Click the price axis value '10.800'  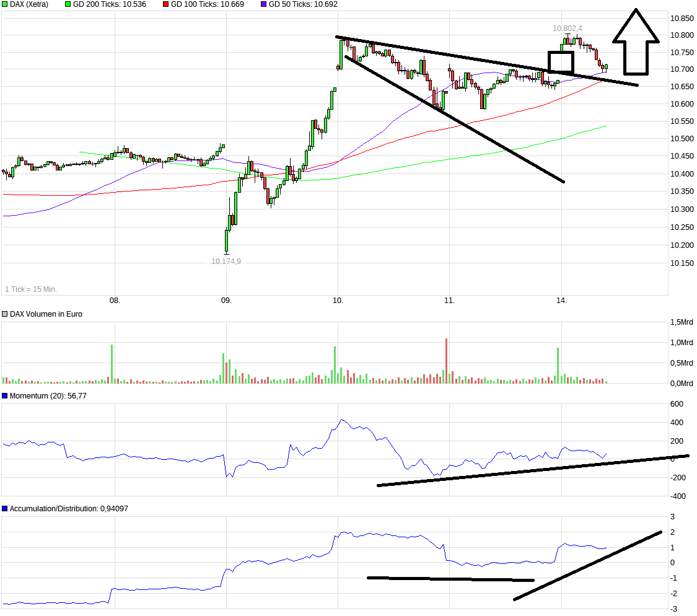coord(682,35)
